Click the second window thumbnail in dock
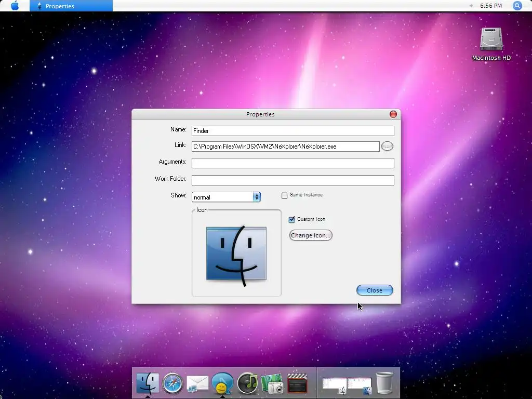 [360, 386]
